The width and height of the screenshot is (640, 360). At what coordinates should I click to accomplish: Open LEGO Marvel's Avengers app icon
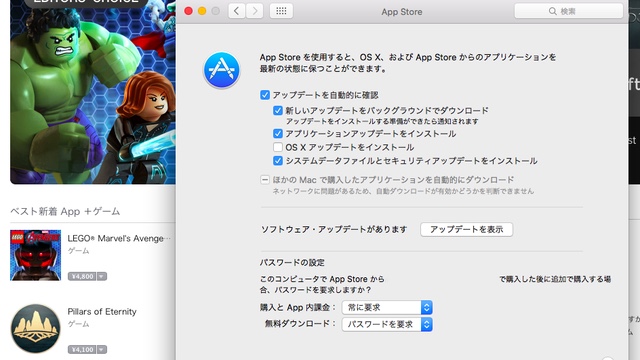click(x=36, y=255)
